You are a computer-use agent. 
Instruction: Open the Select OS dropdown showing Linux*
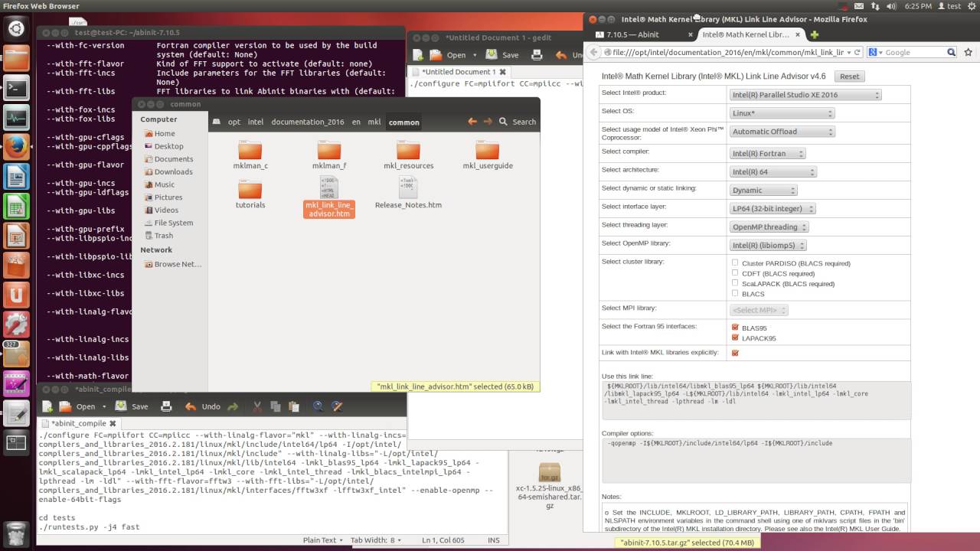(x=782, y=113)
